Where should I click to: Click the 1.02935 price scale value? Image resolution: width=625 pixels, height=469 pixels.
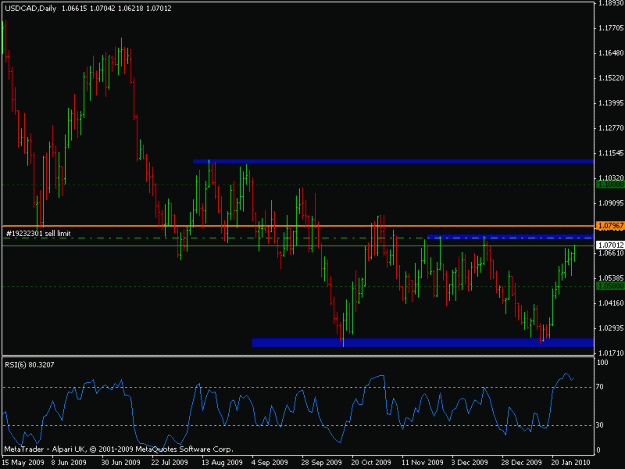coord(611,328)
